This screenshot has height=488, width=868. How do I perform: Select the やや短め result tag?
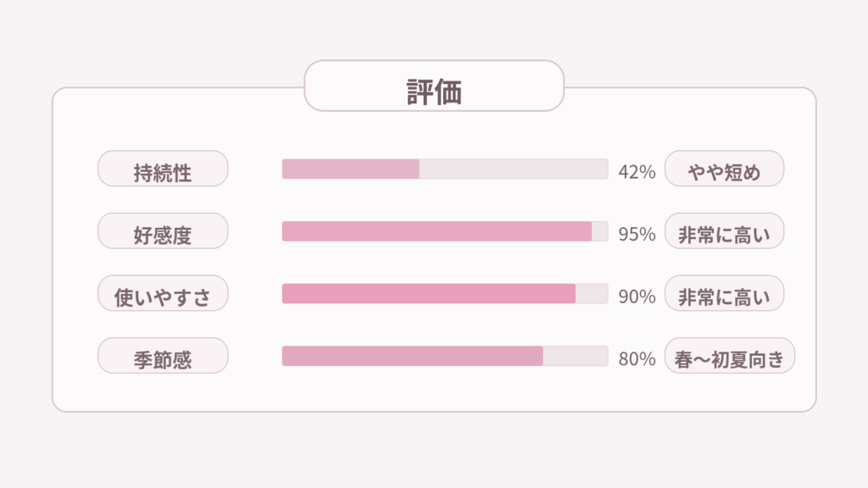tap(724, 169)
